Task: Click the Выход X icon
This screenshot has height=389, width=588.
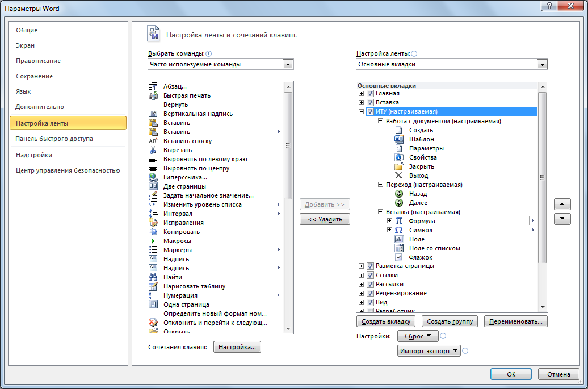Action: 398,175
